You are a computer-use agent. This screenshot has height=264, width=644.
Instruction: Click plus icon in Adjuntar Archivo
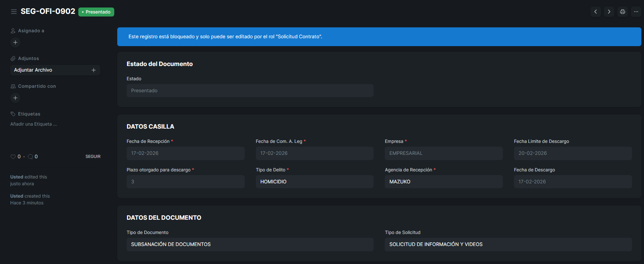point(94,70)
